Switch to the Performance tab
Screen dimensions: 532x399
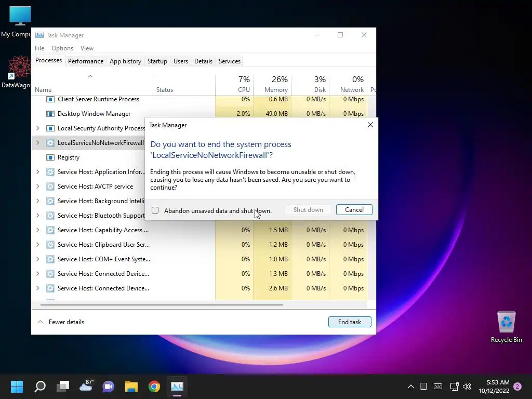(x=86, y=61)
